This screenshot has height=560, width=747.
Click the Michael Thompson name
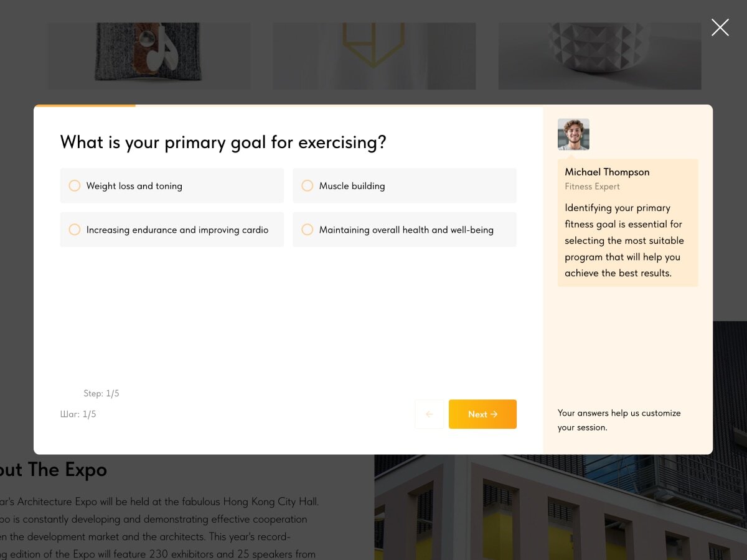point(607,172)
